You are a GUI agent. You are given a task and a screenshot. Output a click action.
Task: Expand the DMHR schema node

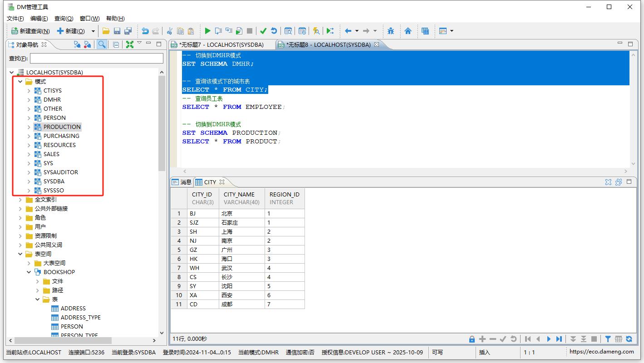[29, 100]
